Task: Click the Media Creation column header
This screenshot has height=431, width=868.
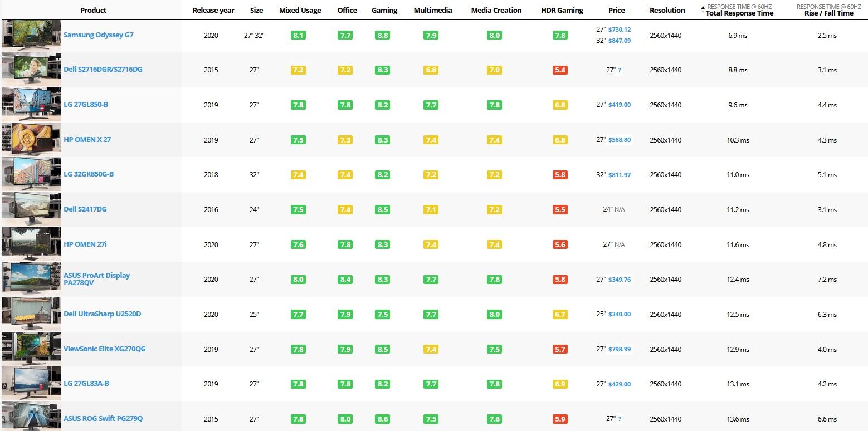Action: (496, 10)
